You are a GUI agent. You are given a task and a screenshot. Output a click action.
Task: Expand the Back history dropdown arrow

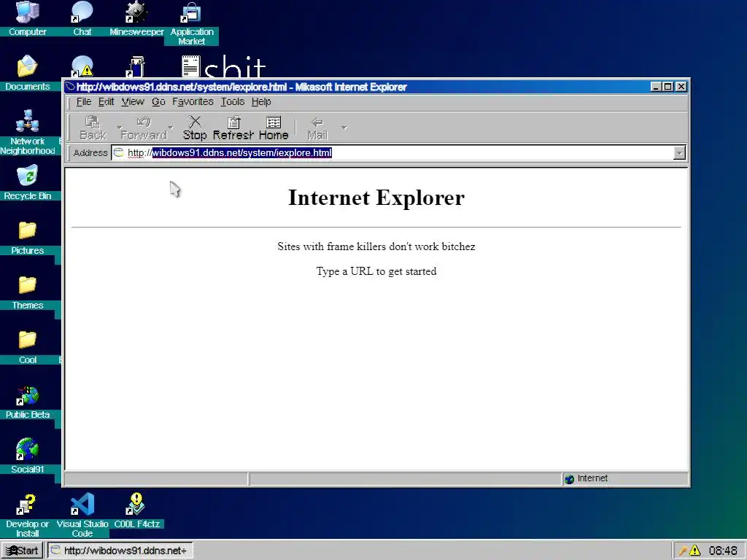pyautogui.click(x=119, y=128)
